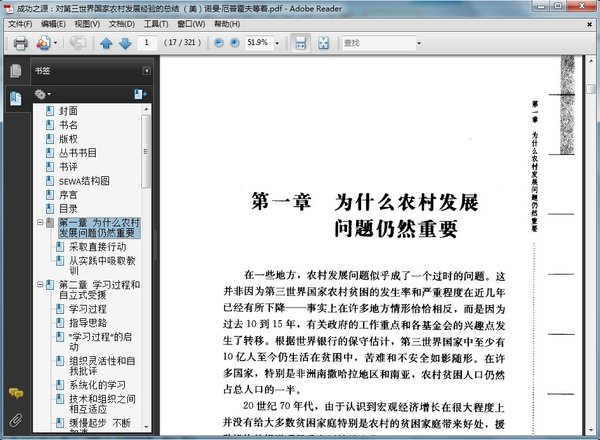The width and height of the screenshot is (600, 440).
Task: Select the 从实践中吸取教训 bookmark
Action: 102,266
